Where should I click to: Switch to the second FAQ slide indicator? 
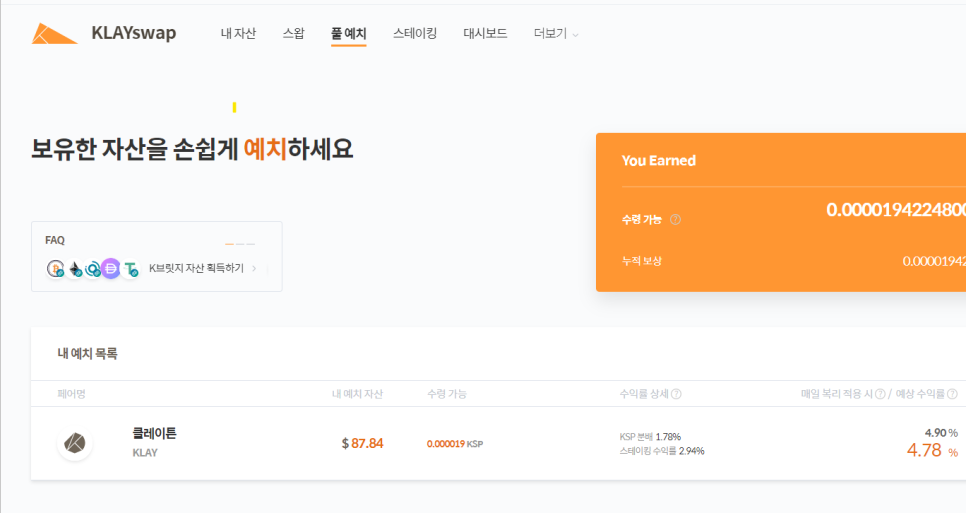240,244
